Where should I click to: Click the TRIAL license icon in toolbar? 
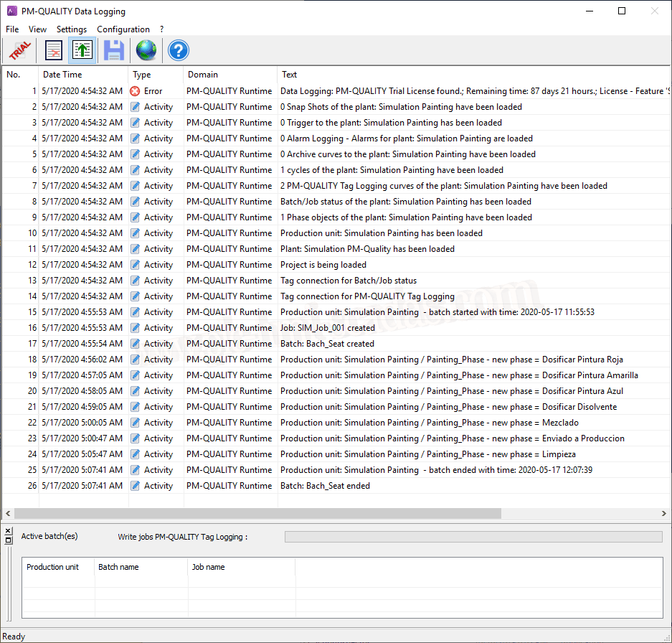(x=19, y=50)
